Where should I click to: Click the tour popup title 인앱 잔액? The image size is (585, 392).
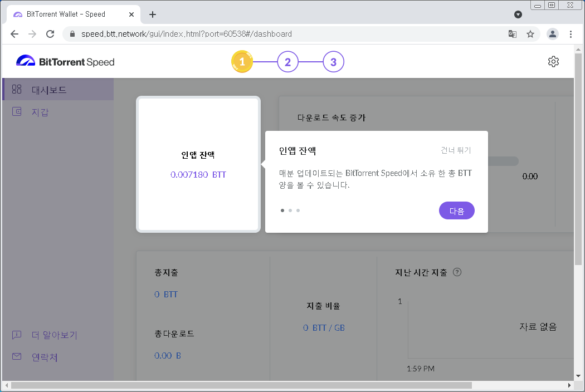point(298,151)
